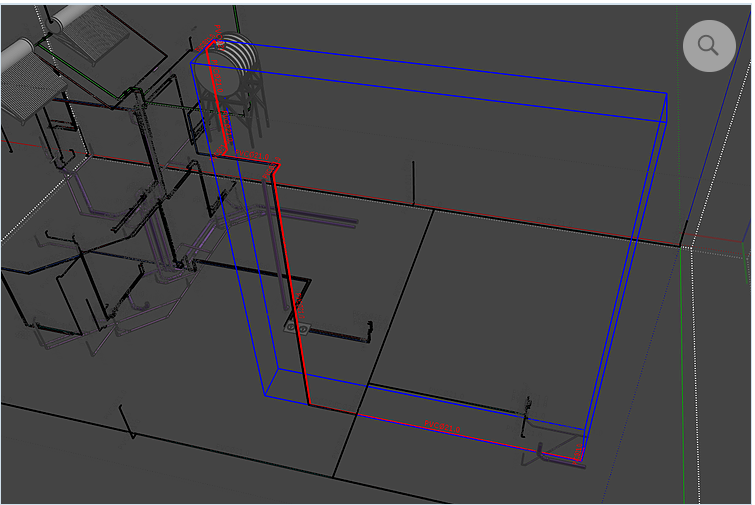Screen dimensions: 755x505
Task: Click the bottom-left corner of the blue bounding box
Action: 266,395
